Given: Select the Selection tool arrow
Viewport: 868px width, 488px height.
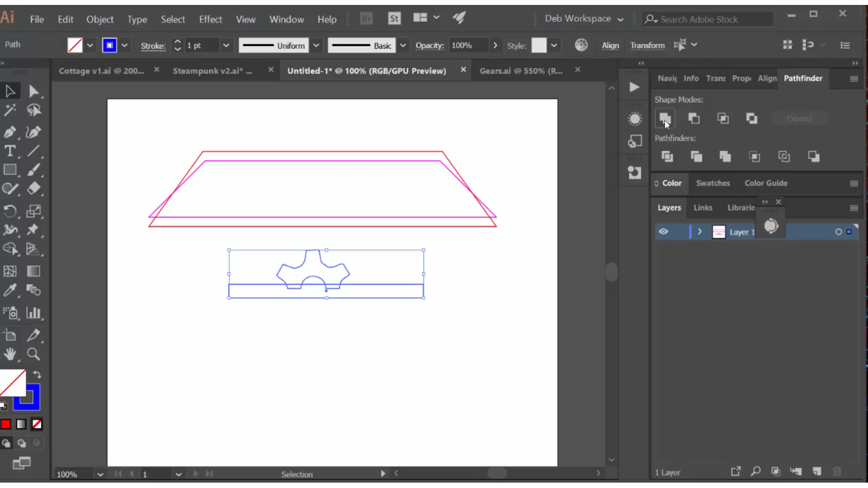Looking at the screenshot, I should click(10, 91).
